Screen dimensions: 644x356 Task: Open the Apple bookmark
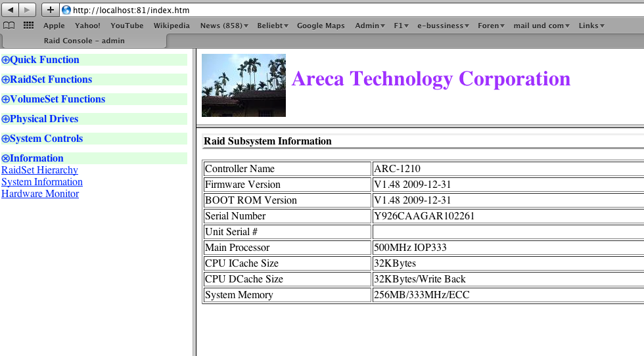(x=54, y=26)
